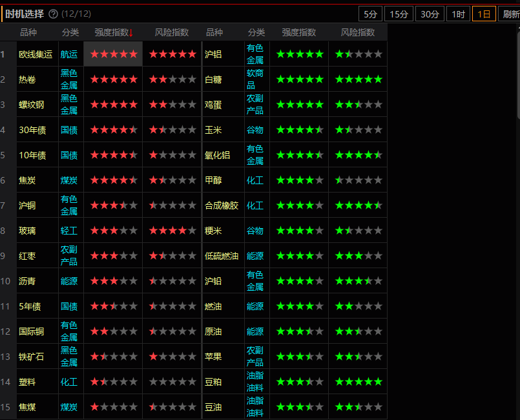Click the left 分类 column header
Screen dimensions: 520x420
click(x=70, y=32)
